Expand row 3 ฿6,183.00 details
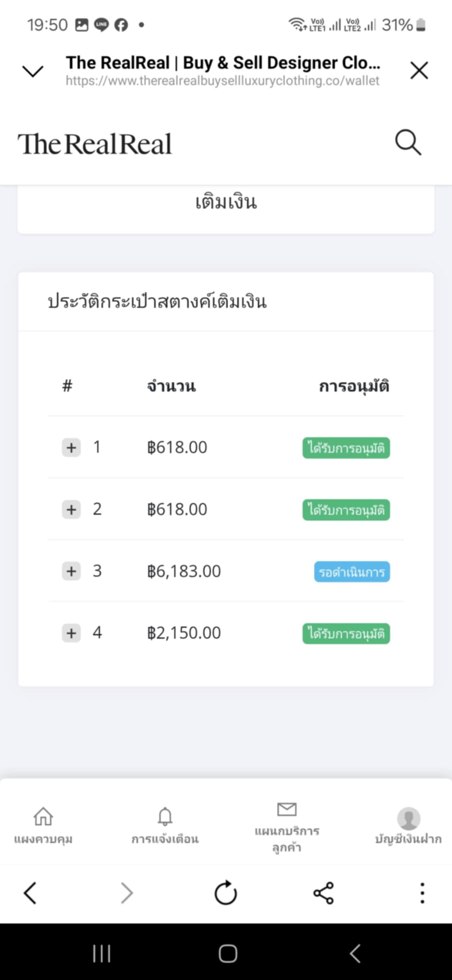The image size is (452, 980). point(71,571)
